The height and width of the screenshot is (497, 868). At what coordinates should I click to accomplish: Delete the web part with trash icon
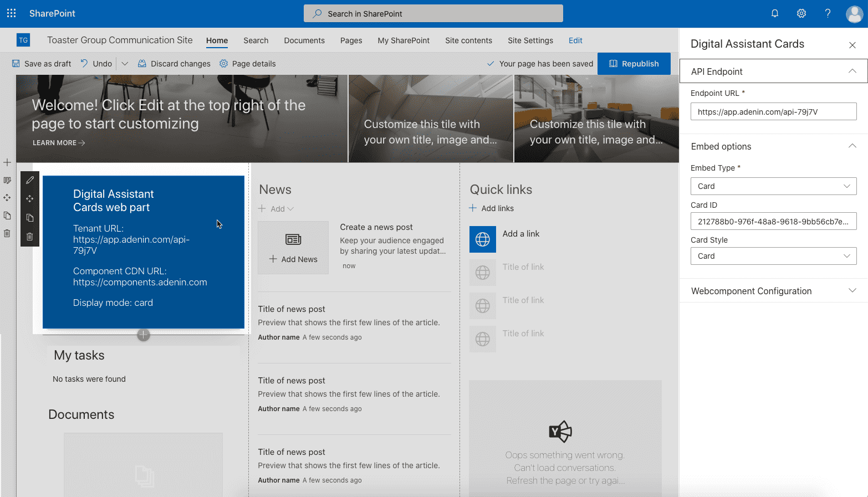(x=30, y=237)
